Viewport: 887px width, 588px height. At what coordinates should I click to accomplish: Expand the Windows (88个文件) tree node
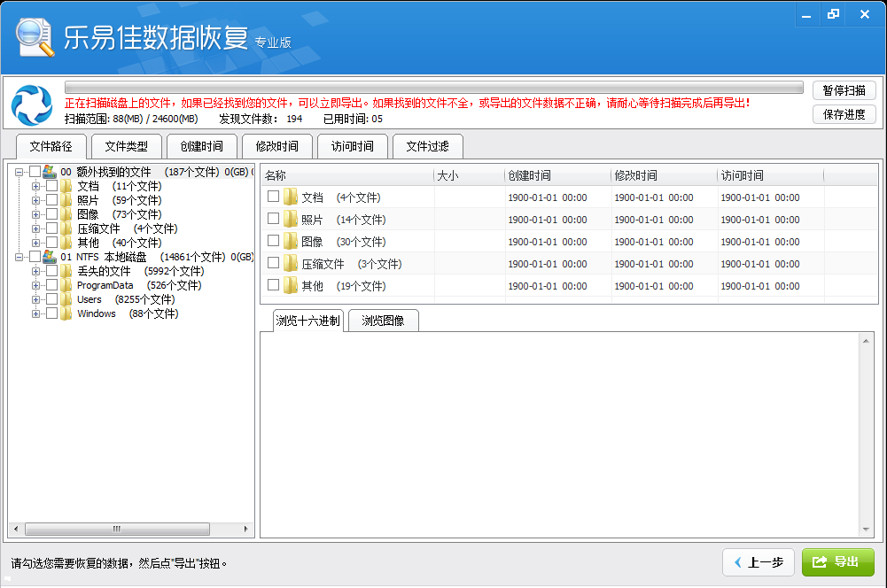tap(35, 313)
